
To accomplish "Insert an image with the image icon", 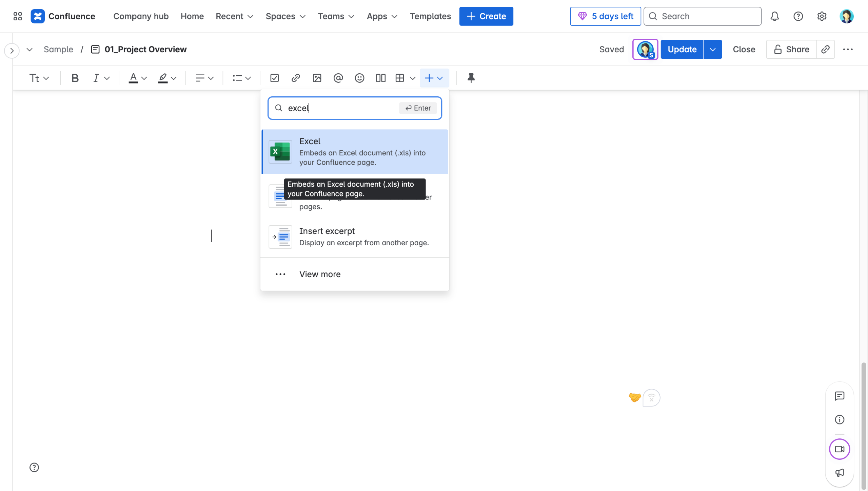I will click(317, 78).
